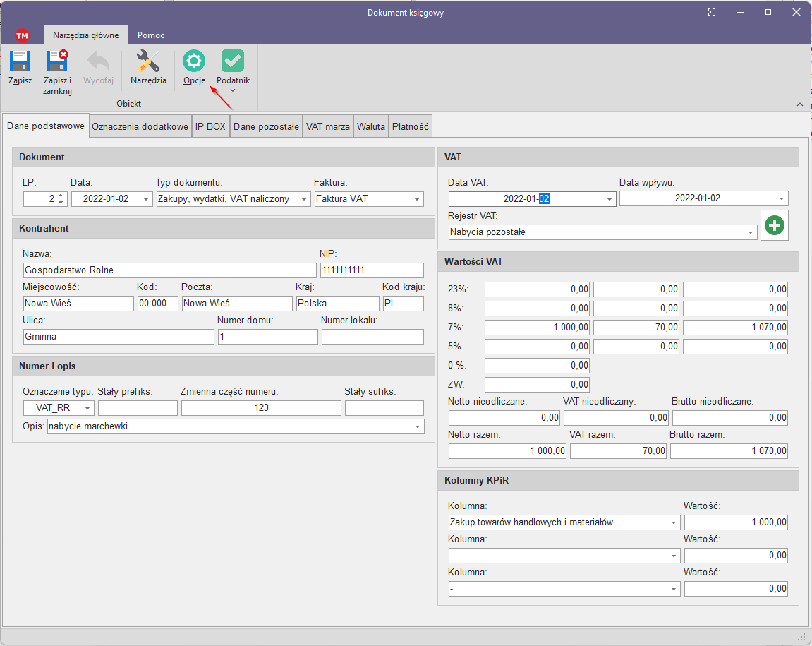Screen dimensions: 812x646
Task: Open the Oznaczenie typu VAT_RR dropdown
Action: coord(87,408)
